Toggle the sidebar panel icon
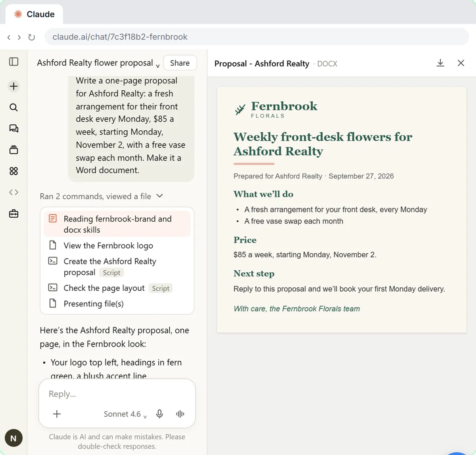 tap(13, 61)
